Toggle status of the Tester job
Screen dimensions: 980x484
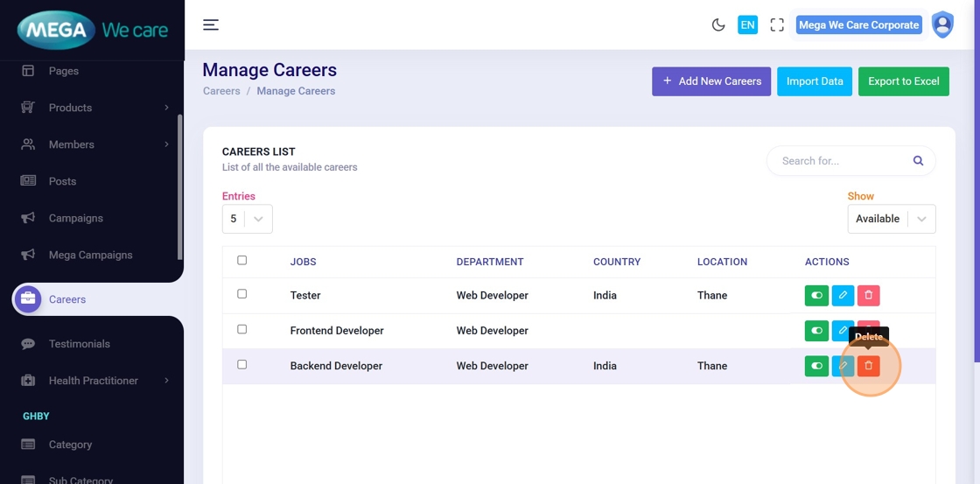(x=816, y=296)
